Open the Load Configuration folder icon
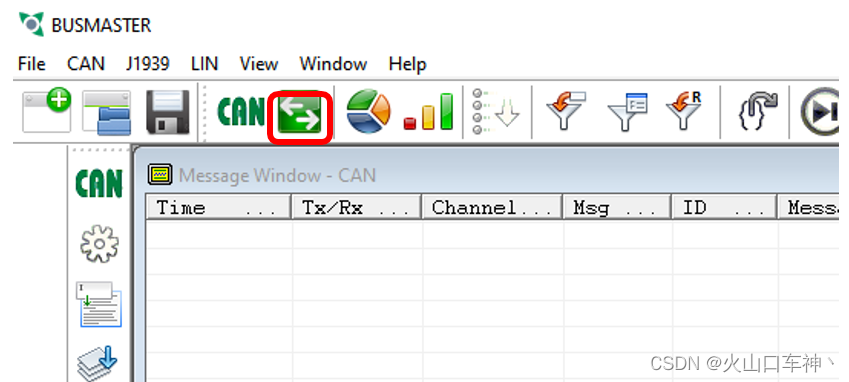The height and width of the screenshot is (382, 849). tap(107, 112)
